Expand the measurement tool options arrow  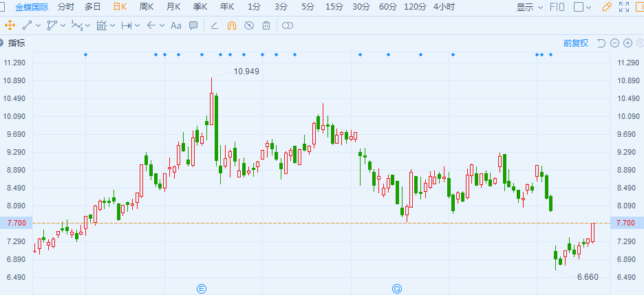pos(113,25)
